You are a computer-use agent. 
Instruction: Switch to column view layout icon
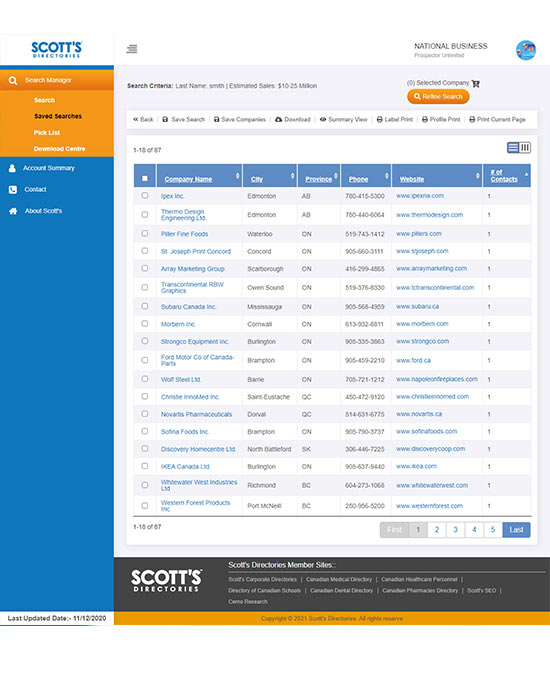pyautogui.click(x=525, y=147)
